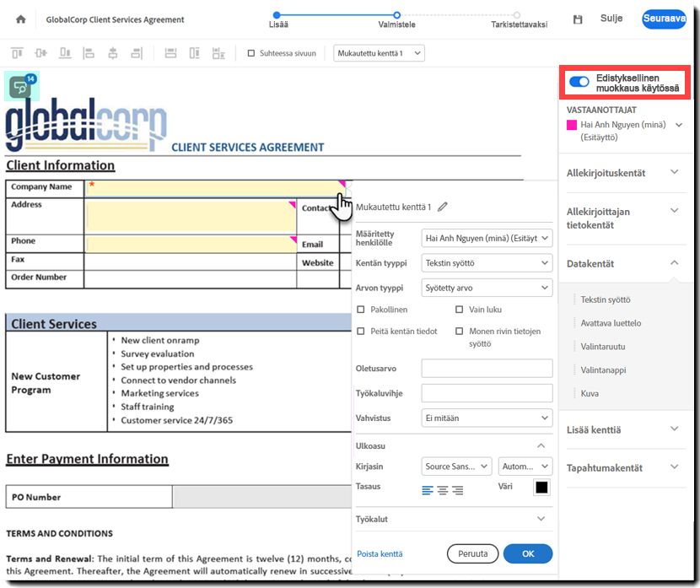Check Peitä kentän tiedot
Viewport: 700px width, 588px height.
pyautogui.click(x=361, y=332)
